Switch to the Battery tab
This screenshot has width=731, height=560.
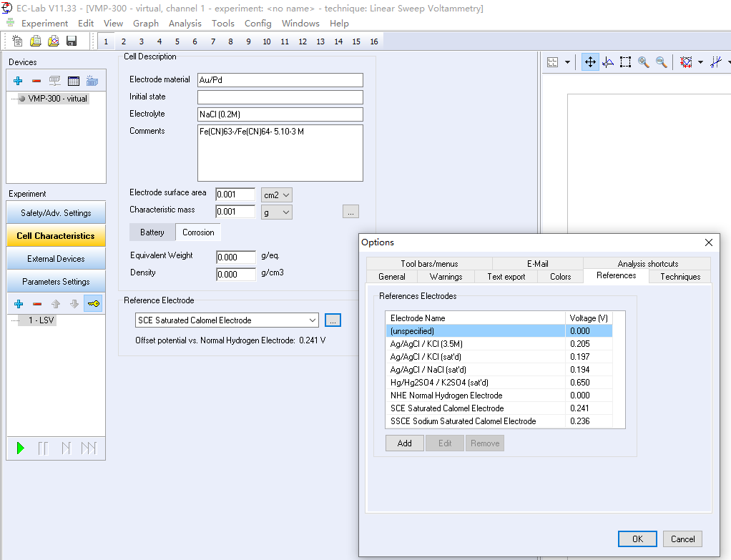(x=152, y=232)
